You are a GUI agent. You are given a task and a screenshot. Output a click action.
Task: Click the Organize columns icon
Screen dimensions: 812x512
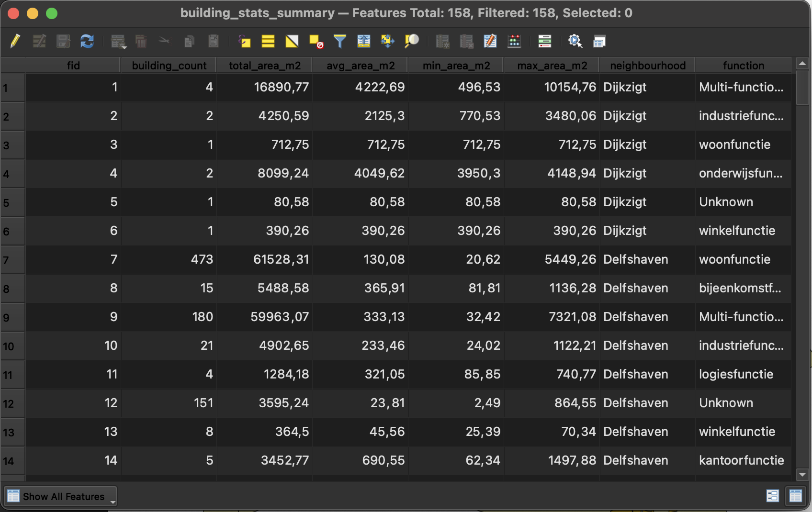[x=544, y=41]
